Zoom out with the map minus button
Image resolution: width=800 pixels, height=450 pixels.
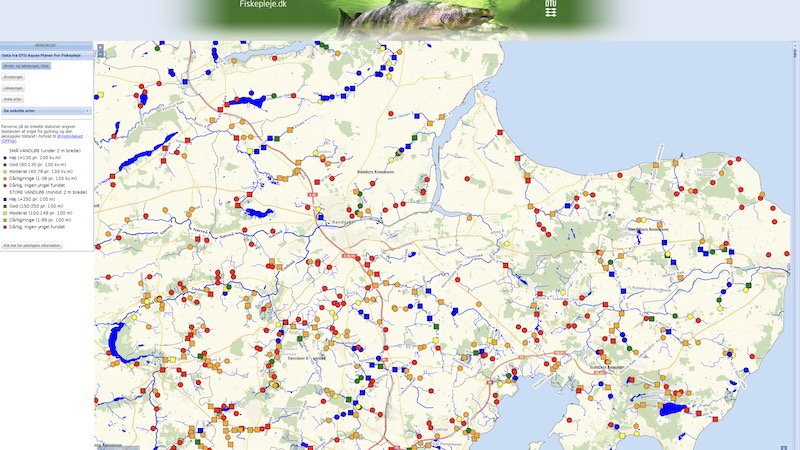pyautogui.click(x=101, y=54)
